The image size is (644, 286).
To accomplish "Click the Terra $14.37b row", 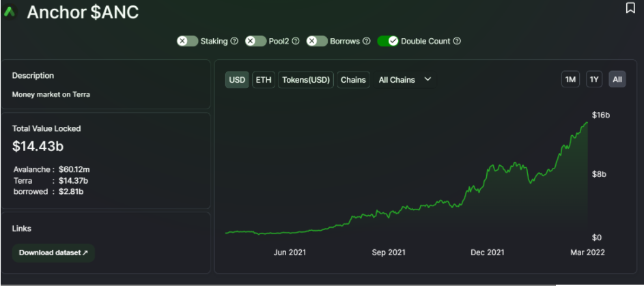I will 51,180.
